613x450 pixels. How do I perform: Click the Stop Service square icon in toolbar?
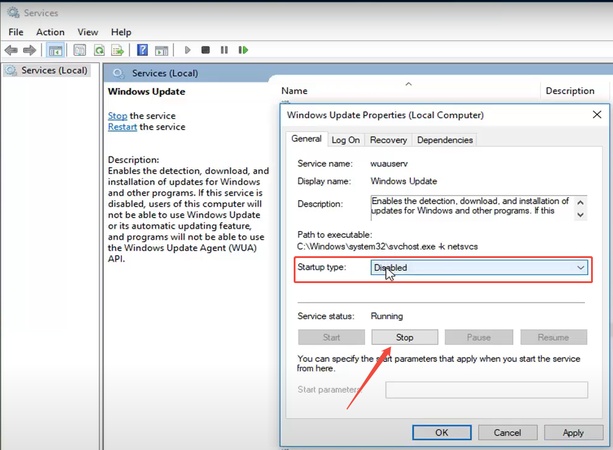tap(205, 49)
